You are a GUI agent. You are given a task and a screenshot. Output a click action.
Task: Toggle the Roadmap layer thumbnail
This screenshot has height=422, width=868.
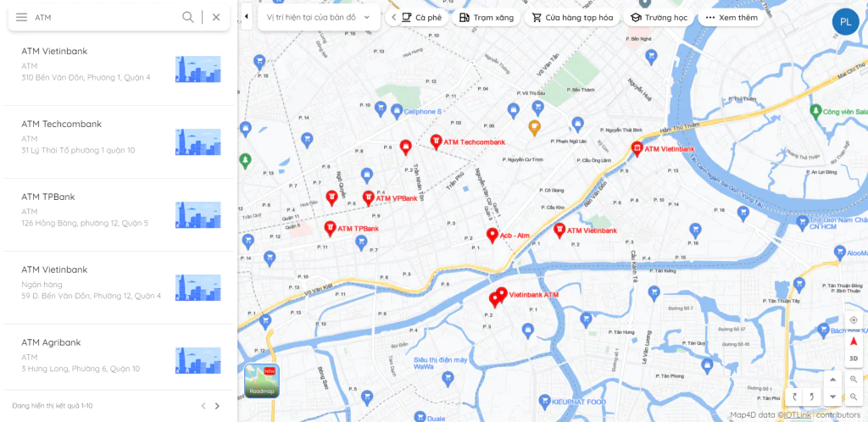click(x=262, y=381)
